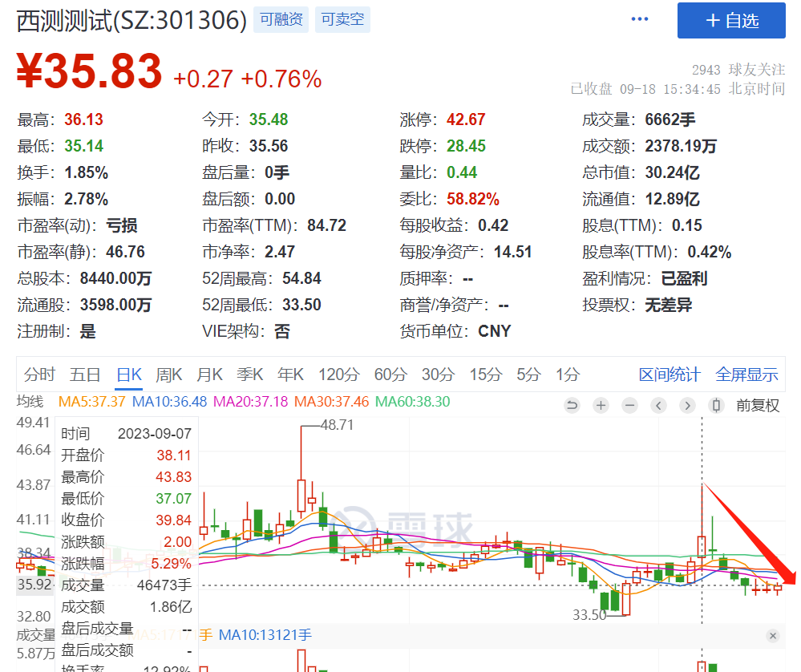Zoom in chart with plus icon

(x=601, y=406)
